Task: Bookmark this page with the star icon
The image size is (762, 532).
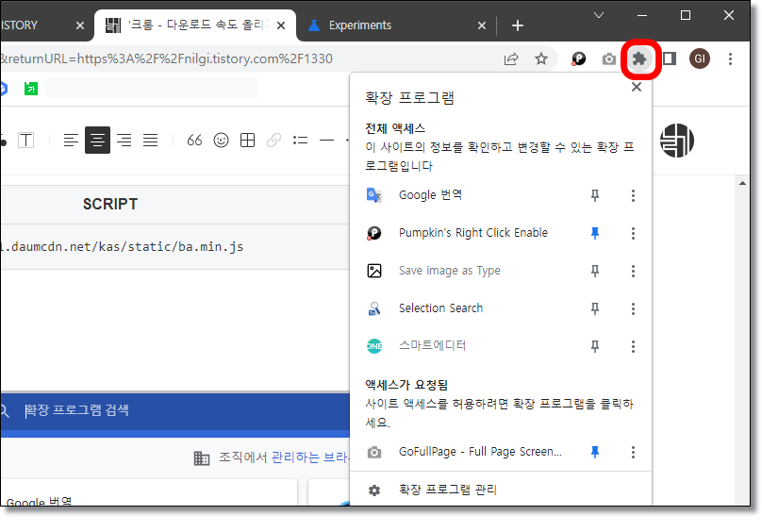Action: (541, 58)
